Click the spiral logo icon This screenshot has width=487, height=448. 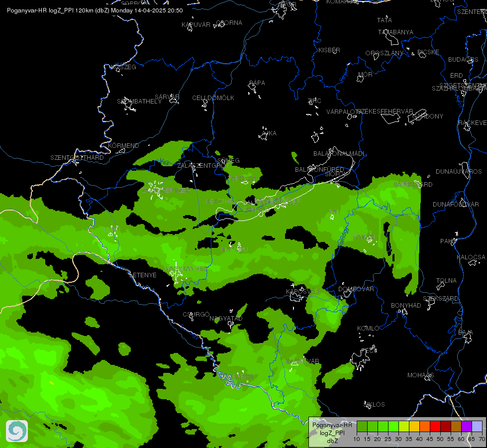[17, 431]
